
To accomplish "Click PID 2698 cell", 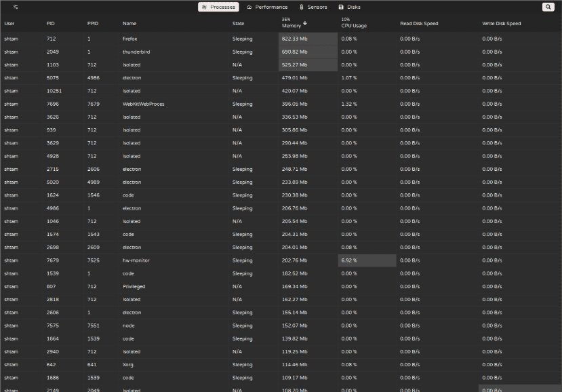I will (x=53, y=248).
